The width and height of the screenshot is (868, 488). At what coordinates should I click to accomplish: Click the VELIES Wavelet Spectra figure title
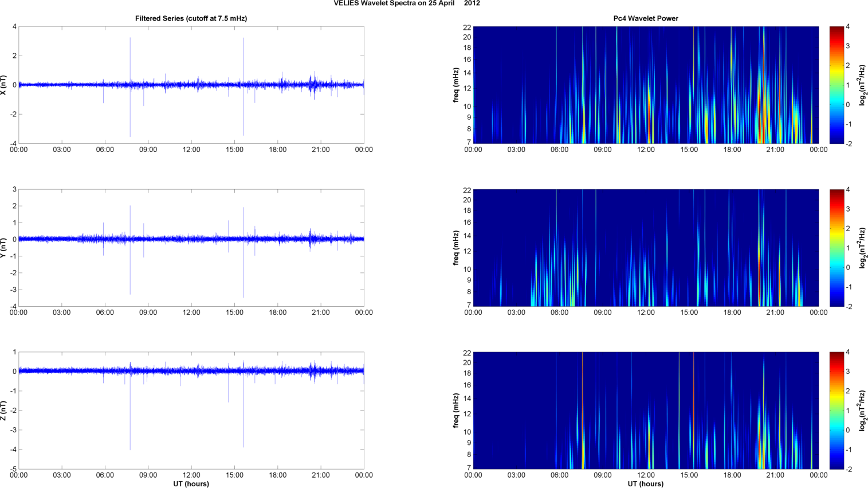407,3
